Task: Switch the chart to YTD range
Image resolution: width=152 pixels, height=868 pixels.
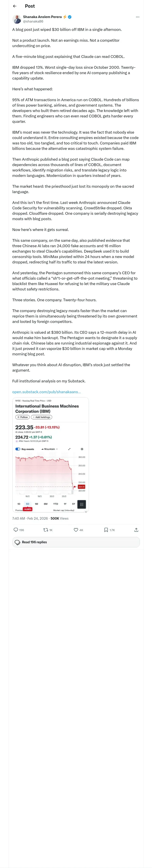Action: point(56,504)
